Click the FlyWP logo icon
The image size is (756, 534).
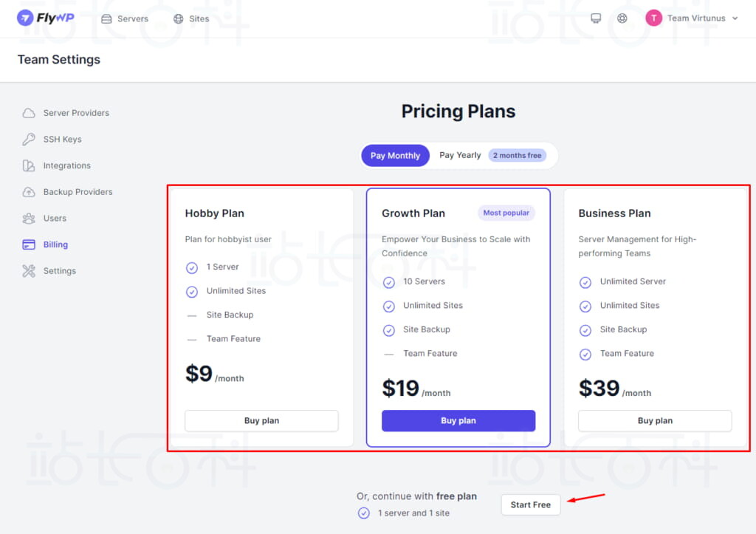(25, 18)
